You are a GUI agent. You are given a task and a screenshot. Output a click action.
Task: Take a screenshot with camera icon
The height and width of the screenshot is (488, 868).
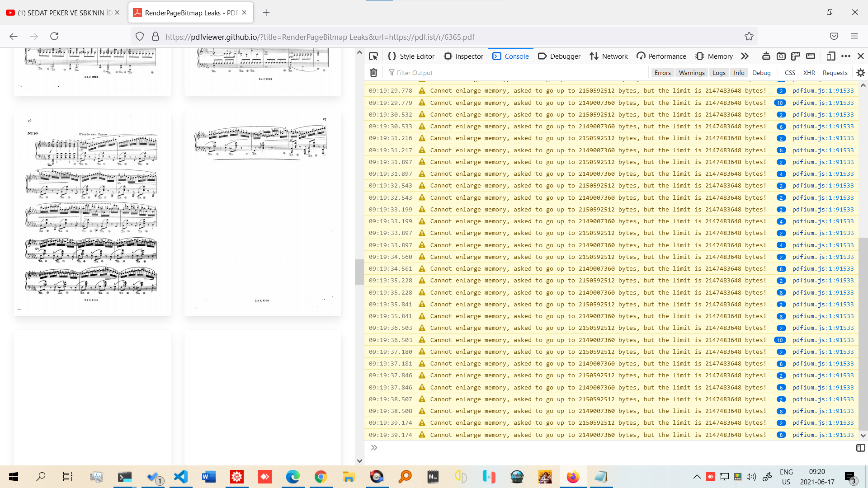point(781,56)
